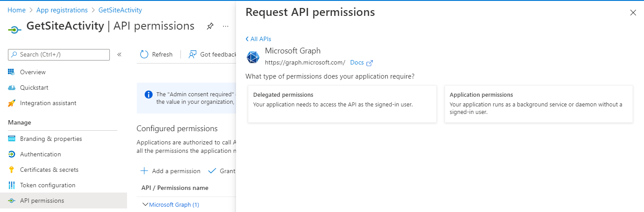The height and width of the screenshot is (212, 644).
Task: Click the https://graph.microsoft.com/ URL text
Action: 305,62
